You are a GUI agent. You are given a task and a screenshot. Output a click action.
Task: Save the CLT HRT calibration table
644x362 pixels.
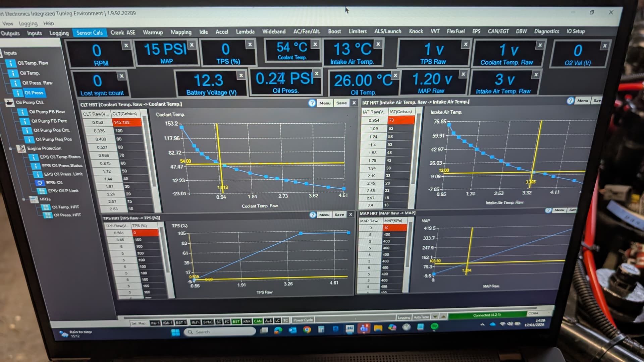tap(341, 103)
